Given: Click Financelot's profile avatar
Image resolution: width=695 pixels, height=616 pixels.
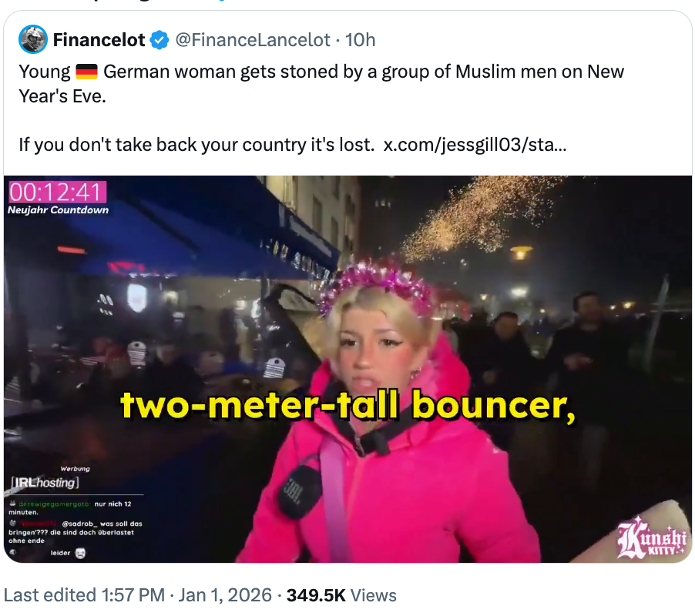Looking at the screenshot, I should (x=34, y=39).
